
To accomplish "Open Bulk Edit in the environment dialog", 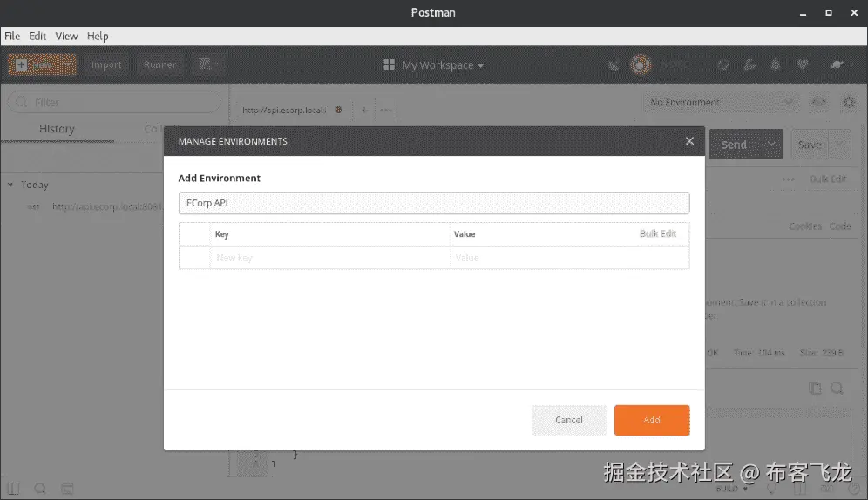I will [658, 233].
